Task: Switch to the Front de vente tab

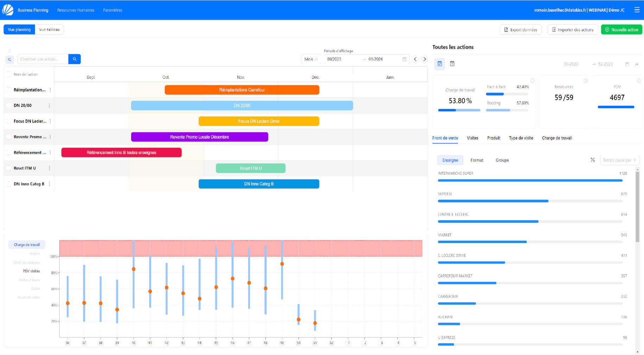Action: click(x=445, y=138)
